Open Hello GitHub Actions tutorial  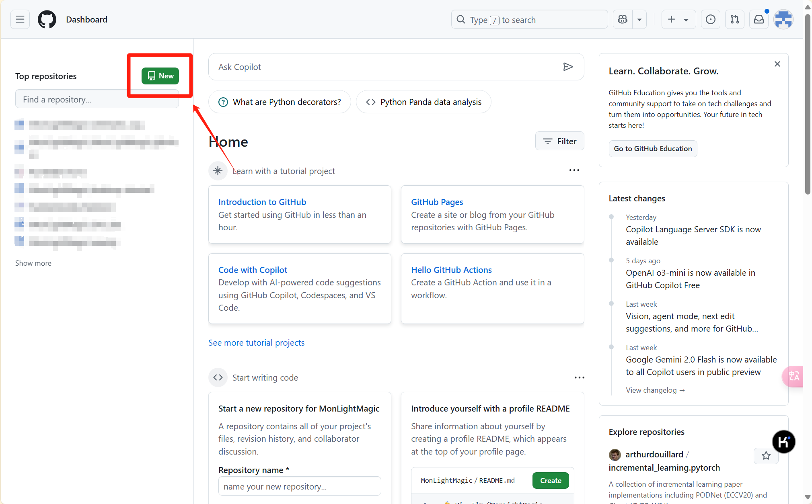[x=451, y=270]
